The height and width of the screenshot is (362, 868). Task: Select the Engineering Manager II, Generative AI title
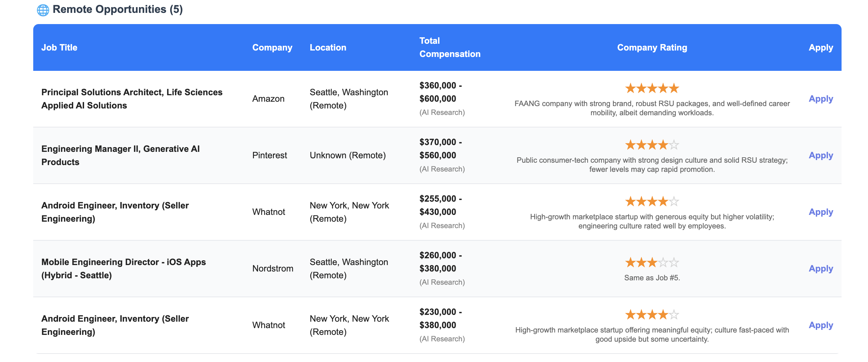tap(120, 155)
